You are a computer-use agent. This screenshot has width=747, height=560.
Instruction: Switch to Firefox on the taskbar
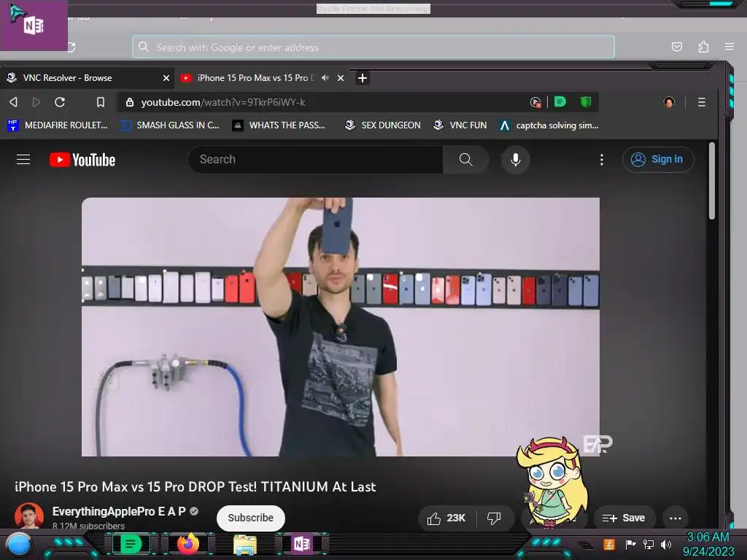click(x=188, y=544)
